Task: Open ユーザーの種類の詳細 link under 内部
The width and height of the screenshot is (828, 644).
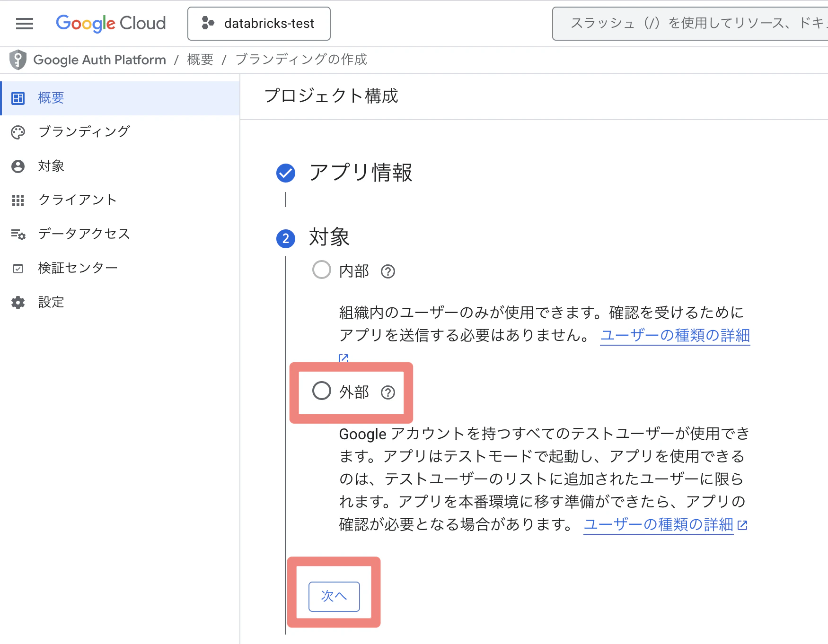Action: click(675, 335)
